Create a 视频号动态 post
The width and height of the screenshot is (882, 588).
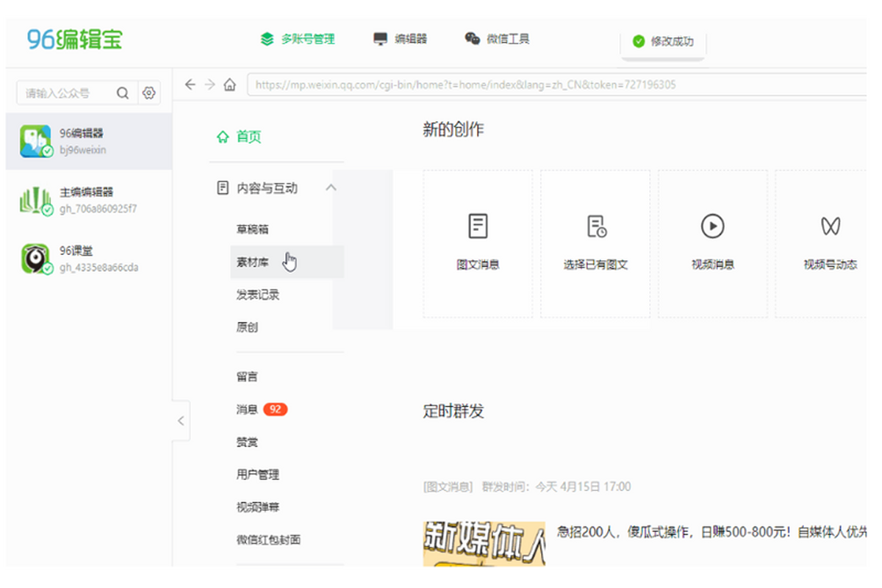[x=830, y=243]
